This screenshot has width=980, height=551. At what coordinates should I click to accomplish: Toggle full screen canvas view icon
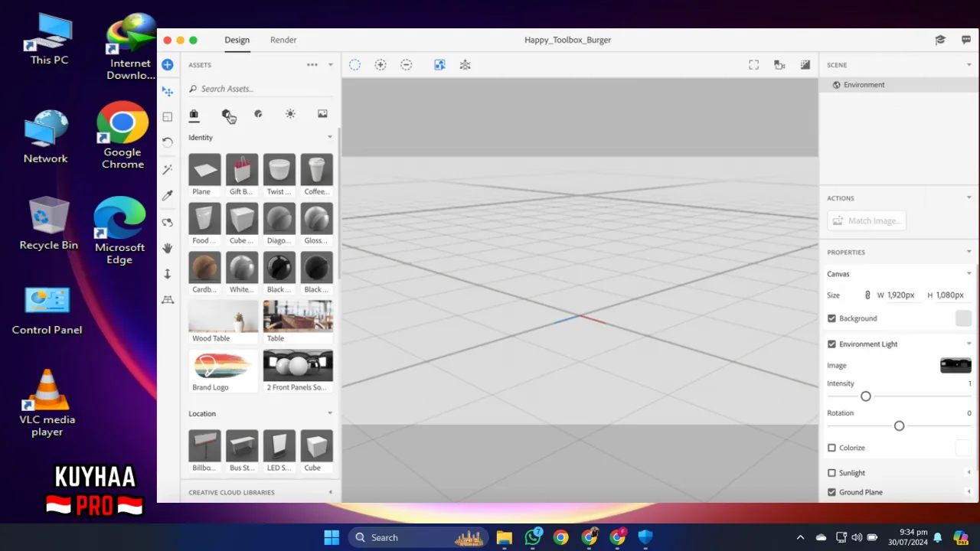coord(754,65)
